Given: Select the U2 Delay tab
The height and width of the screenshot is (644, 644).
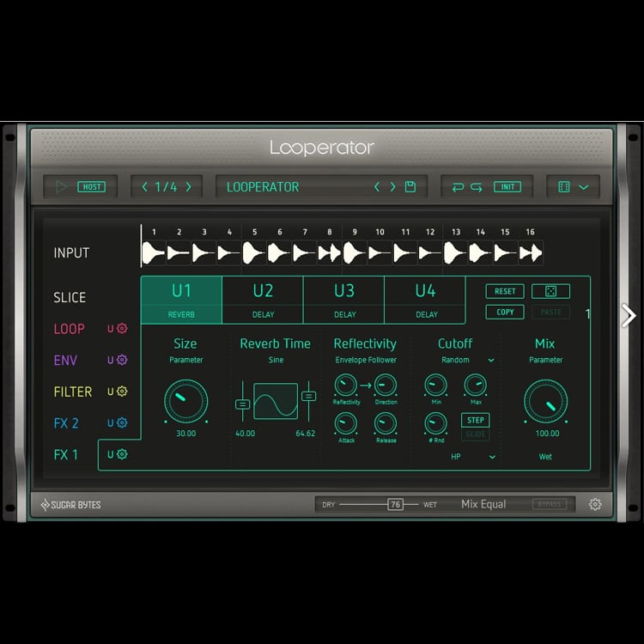Looking at the screenshot, I should [263, 300].
